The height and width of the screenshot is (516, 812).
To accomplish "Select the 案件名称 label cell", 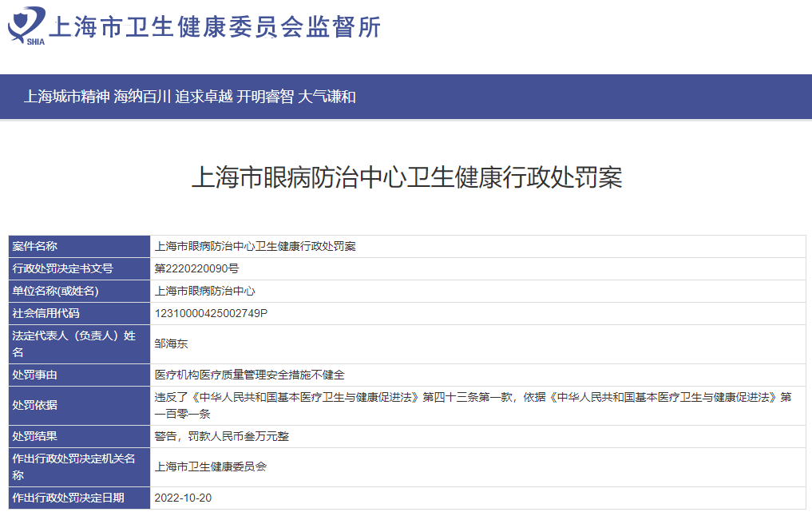I will (79, 247).
